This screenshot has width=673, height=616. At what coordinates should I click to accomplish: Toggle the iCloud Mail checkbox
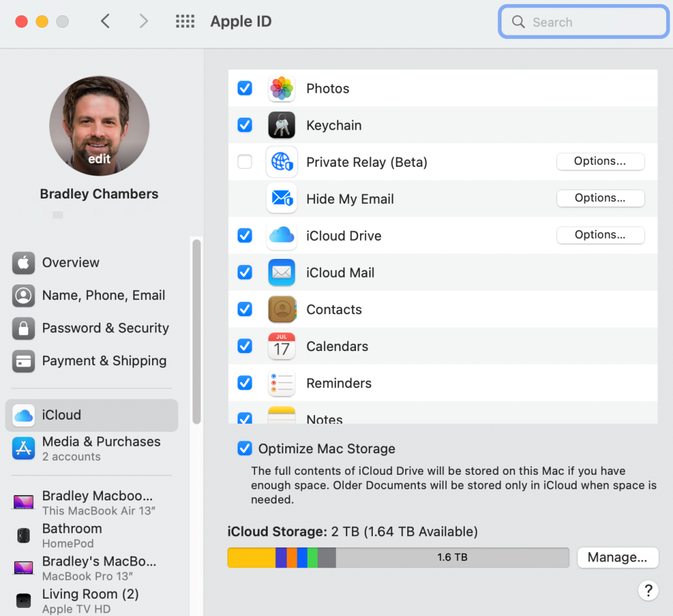click(245, 272)
